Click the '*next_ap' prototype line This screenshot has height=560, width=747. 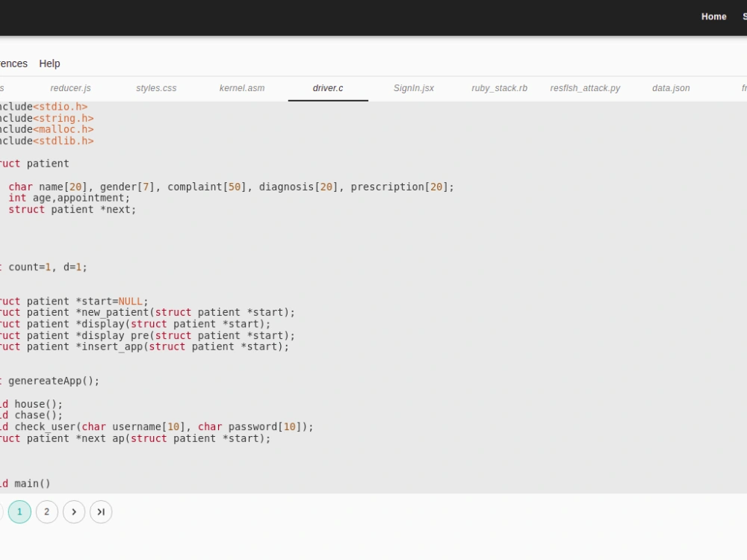tap(135, 438)
